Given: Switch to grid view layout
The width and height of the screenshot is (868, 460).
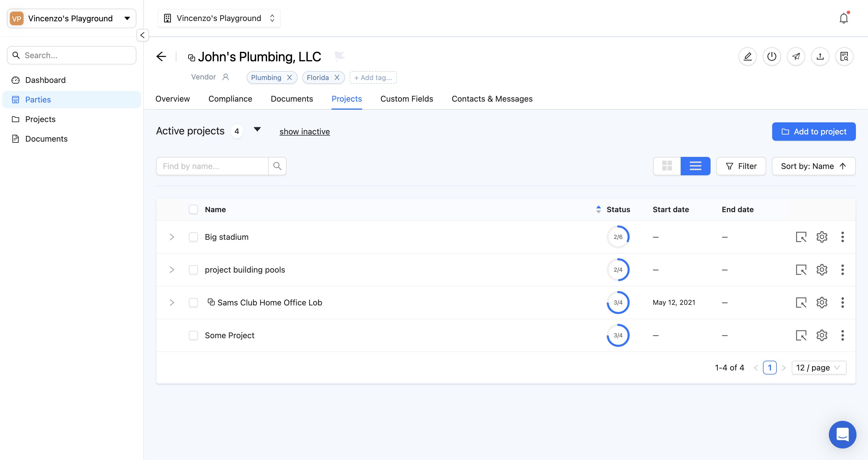Looking at the screenshot, I should pos(667,166).
